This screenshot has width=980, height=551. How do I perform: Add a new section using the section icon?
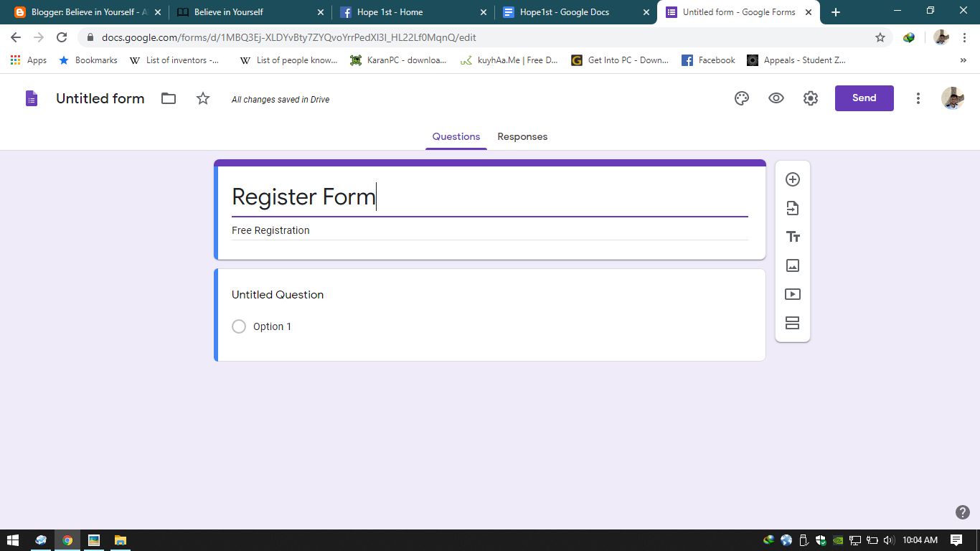pyautogui.click(x=792, y=323)
